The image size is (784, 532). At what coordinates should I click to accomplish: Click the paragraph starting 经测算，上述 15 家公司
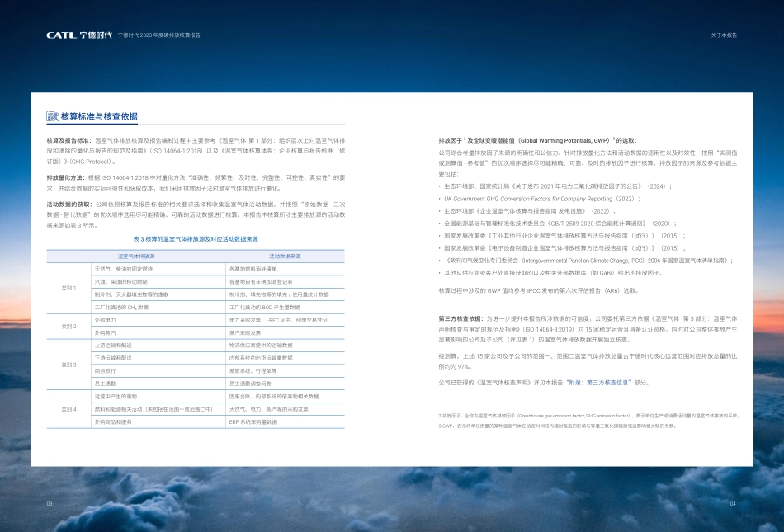click(588, 361)
